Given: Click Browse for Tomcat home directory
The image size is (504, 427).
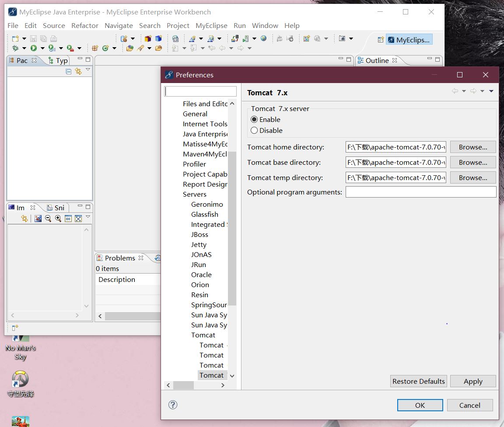Looking at the screenshot, I should (x=473, y=147).
